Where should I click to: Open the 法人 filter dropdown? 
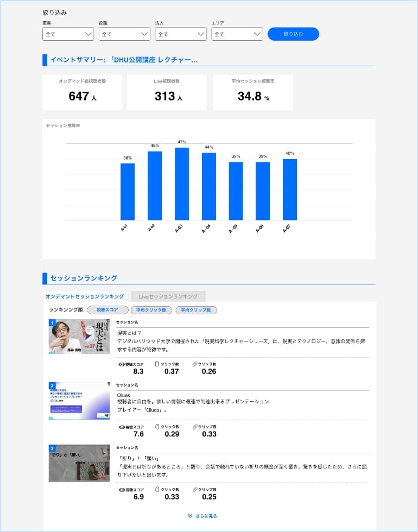[181, 34]
